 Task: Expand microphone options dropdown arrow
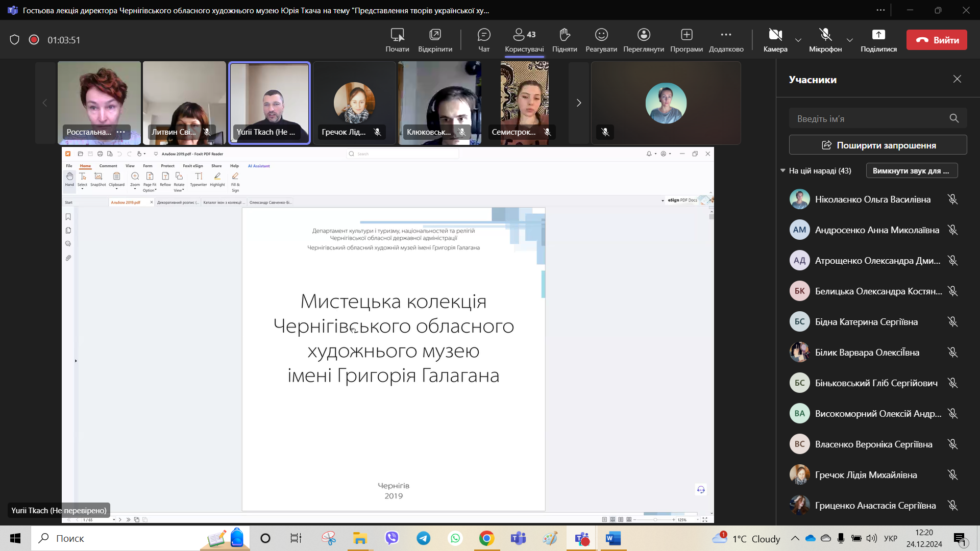[849, 40]
